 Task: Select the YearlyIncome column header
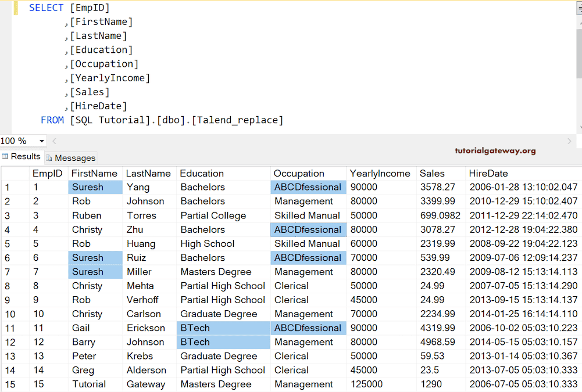[381, 173]
